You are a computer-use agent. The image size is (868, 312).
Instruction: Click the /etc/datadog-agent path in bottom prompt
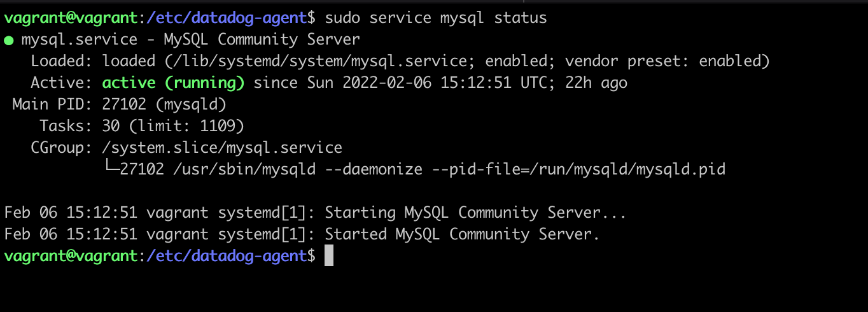pos(227,256)
